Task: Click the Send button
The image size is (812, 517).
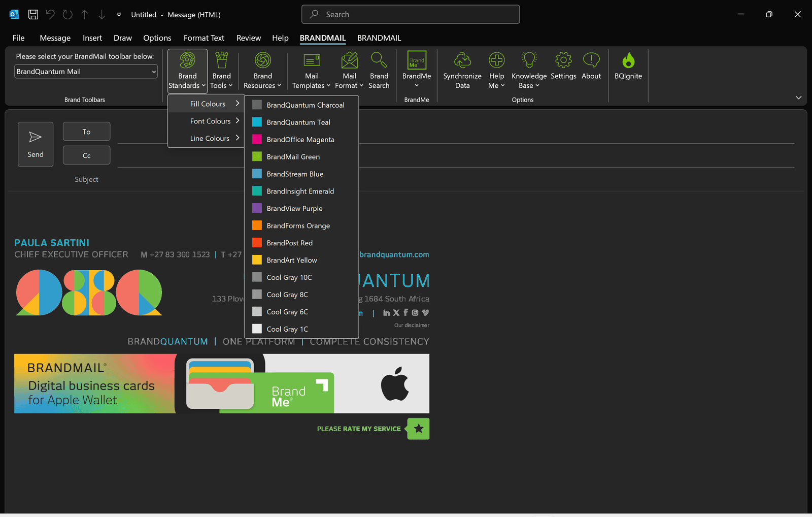Action: click(x=36, y=144)
